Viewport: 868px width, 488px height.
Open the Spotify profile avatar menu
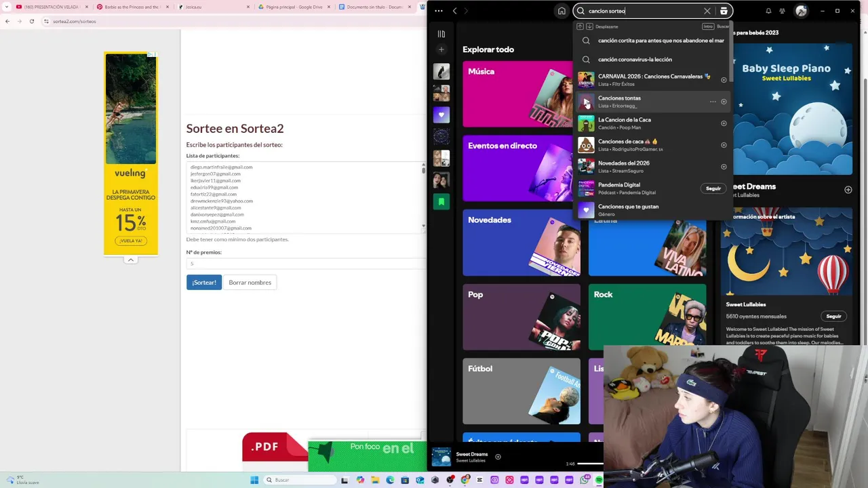click(x=801, y=11)
